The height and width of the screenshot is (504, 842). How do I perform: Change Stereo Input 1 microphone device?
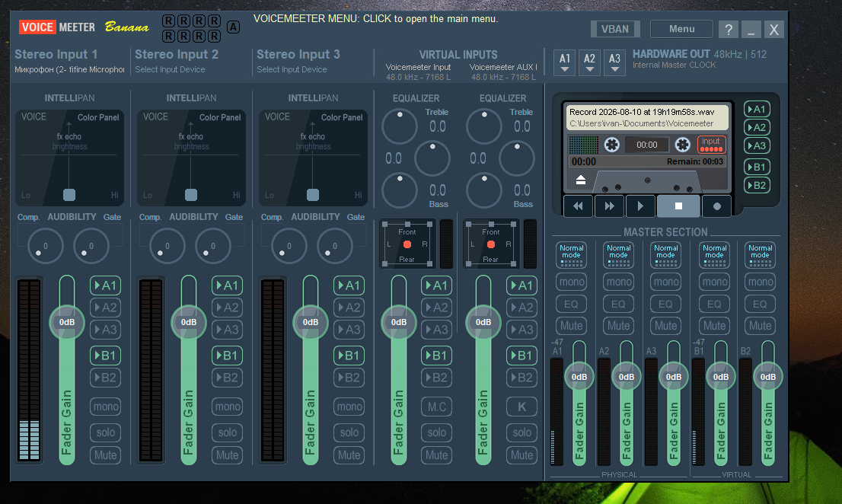pos(69,70)
